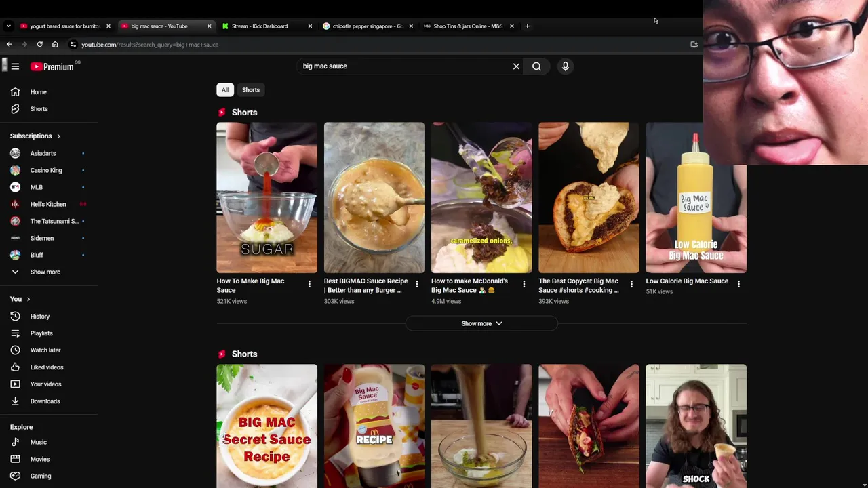Open How To Make Big Mac Sauce title
Image resolution: width=868 pixels, height=488 pixels.
point(250,285)
